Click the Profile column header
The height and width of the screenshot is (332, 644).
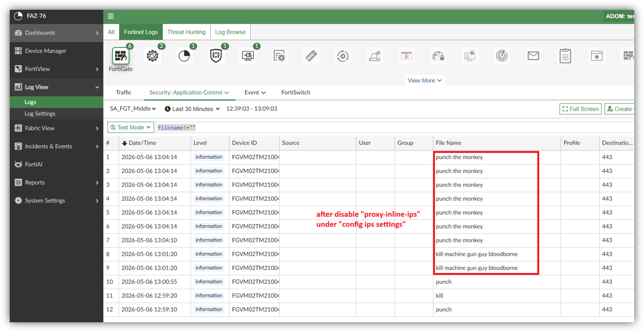(x=580, y=143)
